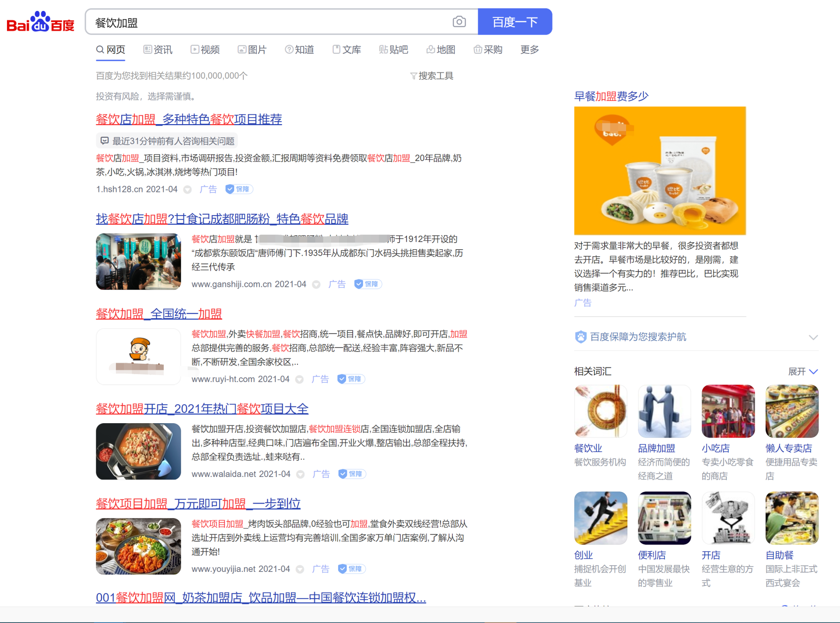Click the 最近31分钟前有人咨询相关问题 chat badge
The image size is (840, 623).
(x=167, y=141)
